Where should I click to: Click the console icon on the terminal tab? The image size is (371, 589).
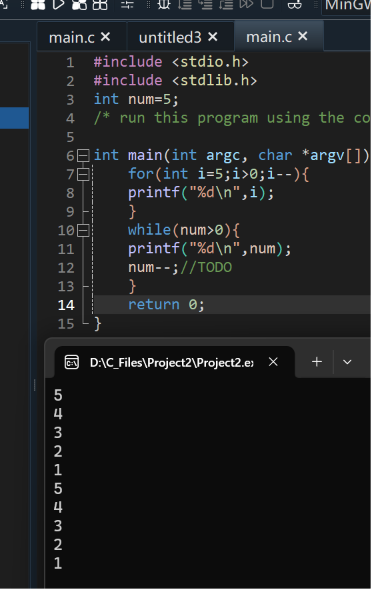click(x=72, y=362)
